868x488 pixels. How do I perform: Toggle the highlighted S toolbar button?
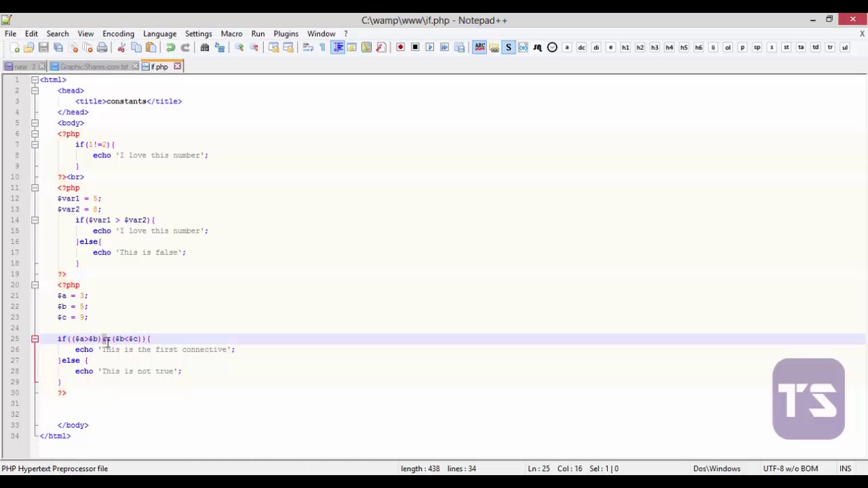point(509,47)
